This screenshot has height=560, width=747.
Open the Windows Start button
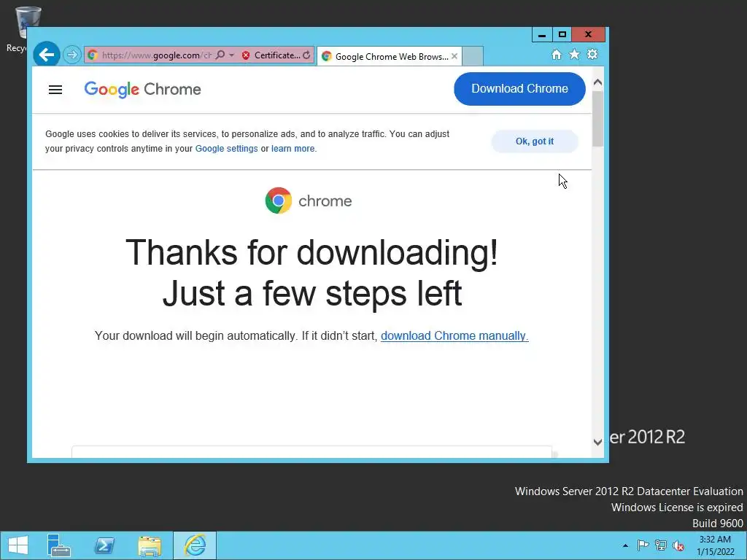(x=18, y=545)
